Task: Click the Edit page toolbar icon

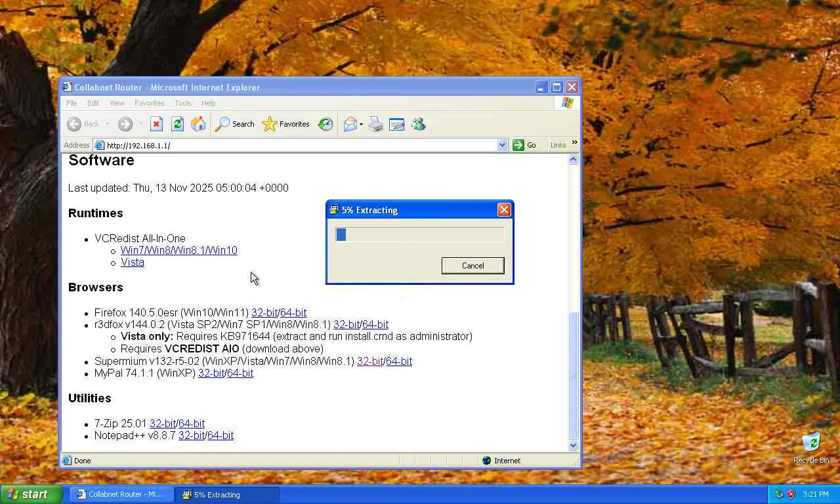Action: pos(396,124)
